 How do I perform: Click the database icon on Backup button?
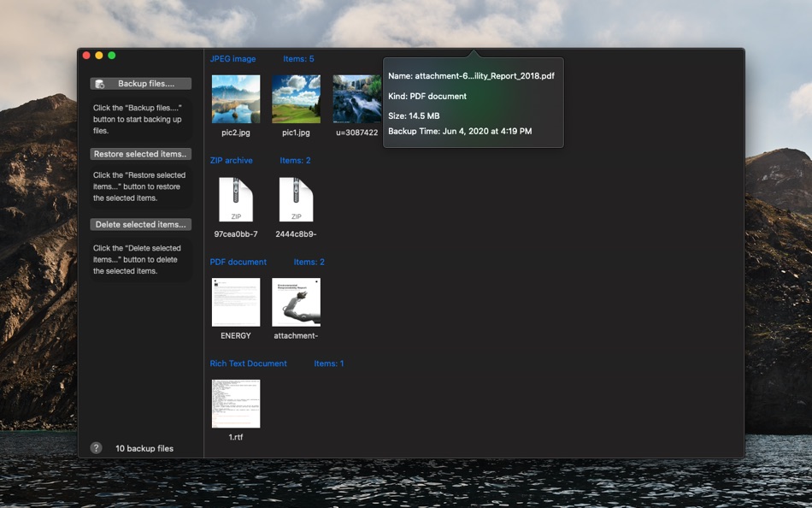100,84
